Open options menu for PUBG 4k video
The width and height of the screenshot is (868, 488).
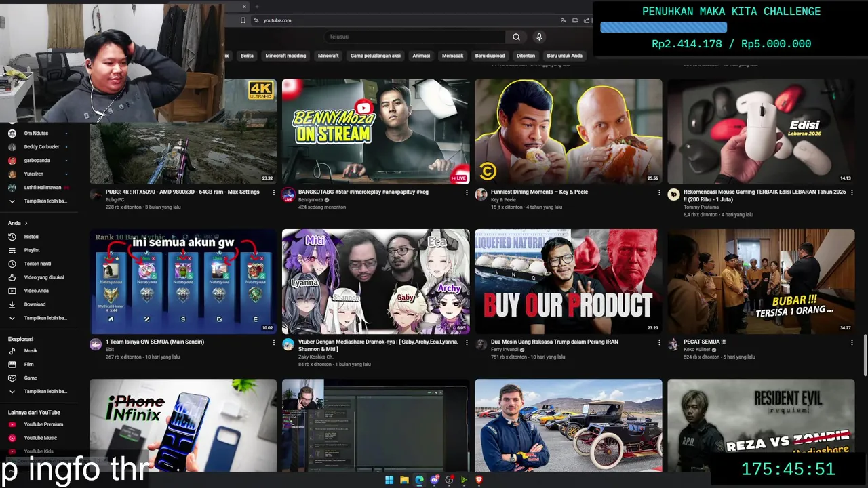coord(274,192)
